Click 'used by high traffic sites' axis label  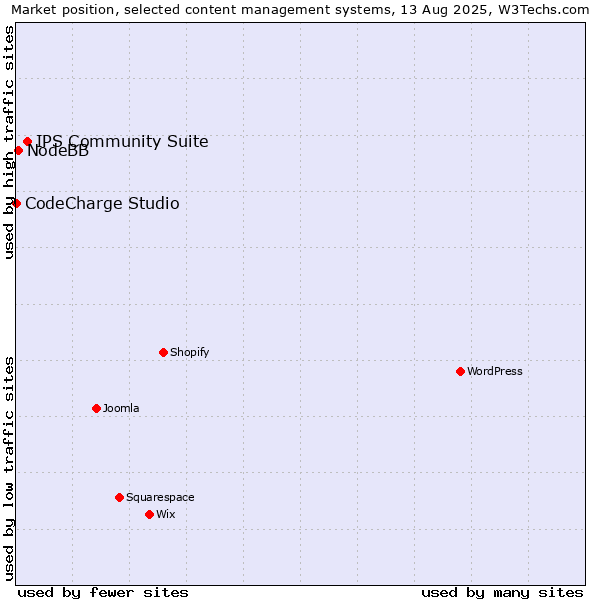point(9,142)
